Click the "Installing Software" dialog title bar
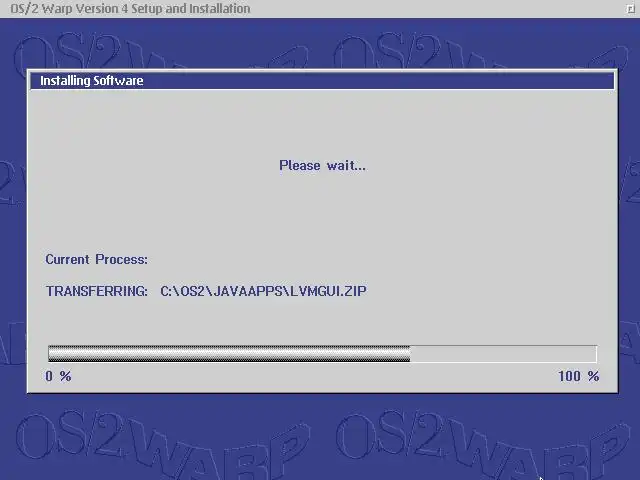This screenshot has width=640, height=480. 322,80
